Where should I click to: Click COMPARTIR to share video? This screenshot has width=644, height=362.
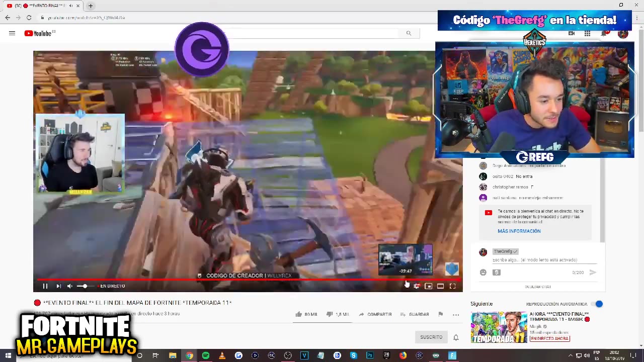coord(375,314)
